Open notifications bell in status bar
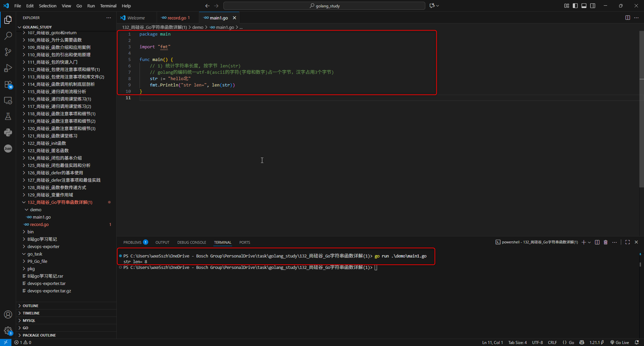The width and height of the screenshot is (644, 346). 637,342
